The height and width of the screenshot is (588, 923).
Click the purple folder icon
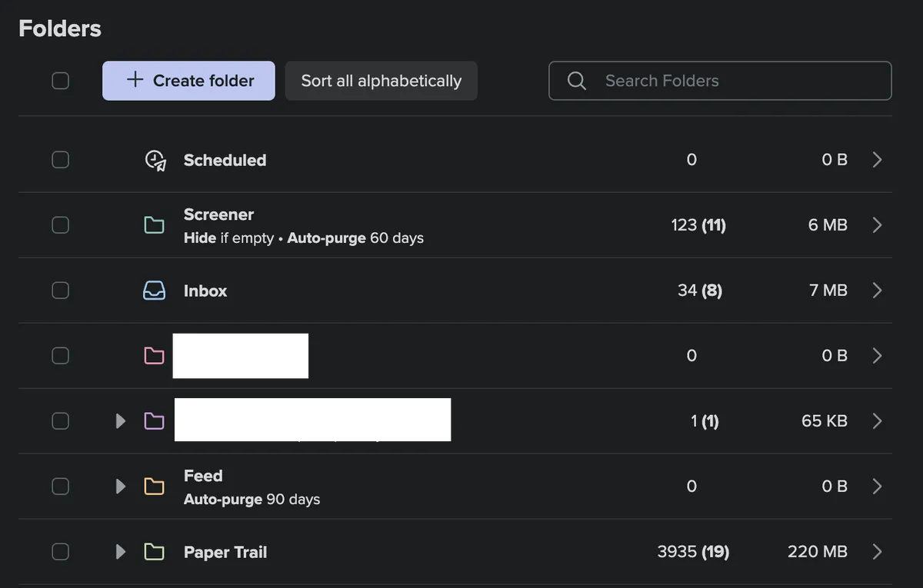point(154,420)
